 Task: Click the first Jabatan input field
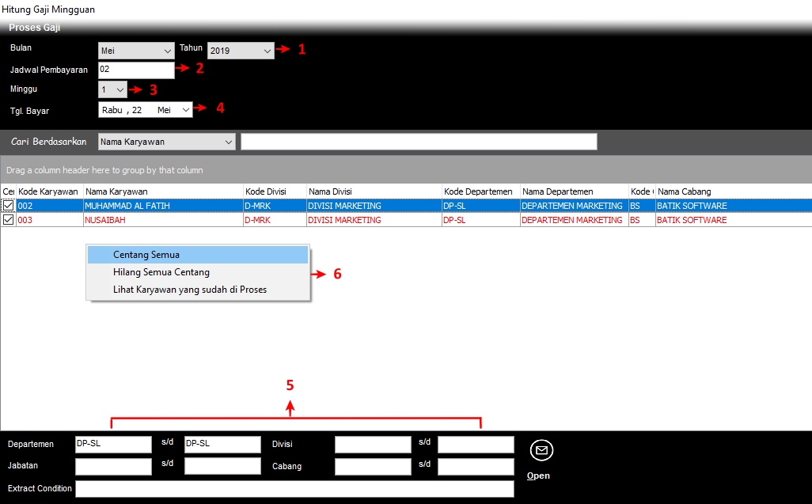112,466
